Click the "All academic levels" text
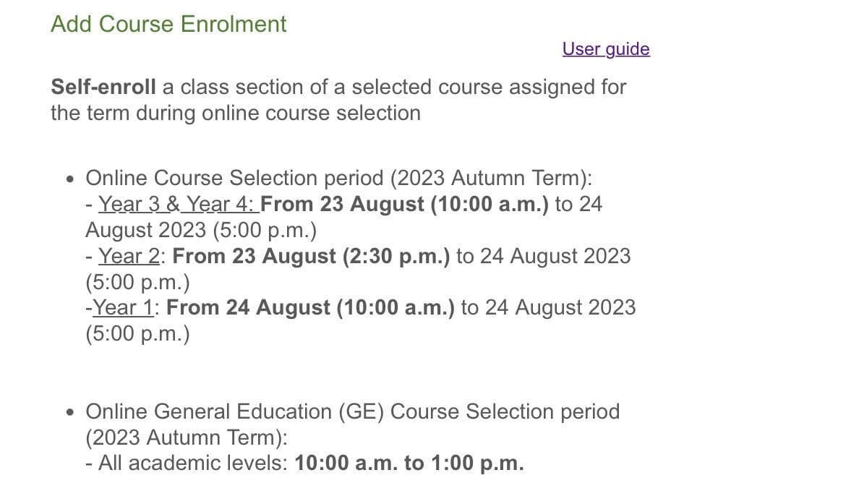The image size is (846, 504). pyautogui.click(x=193, y=464)
